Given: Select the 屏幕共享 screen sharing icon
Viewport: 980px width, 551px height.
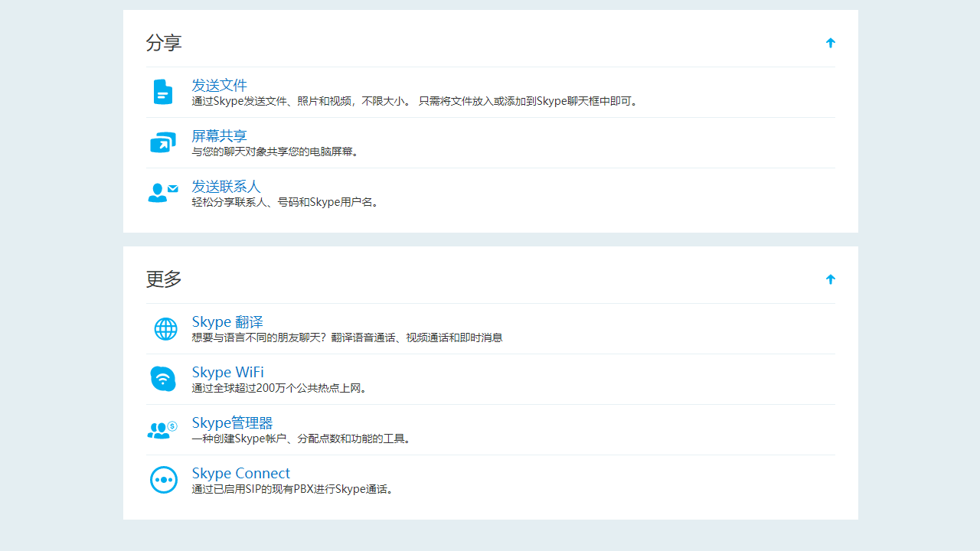Looking at the screenshot, I should click(x=162, y=142).
